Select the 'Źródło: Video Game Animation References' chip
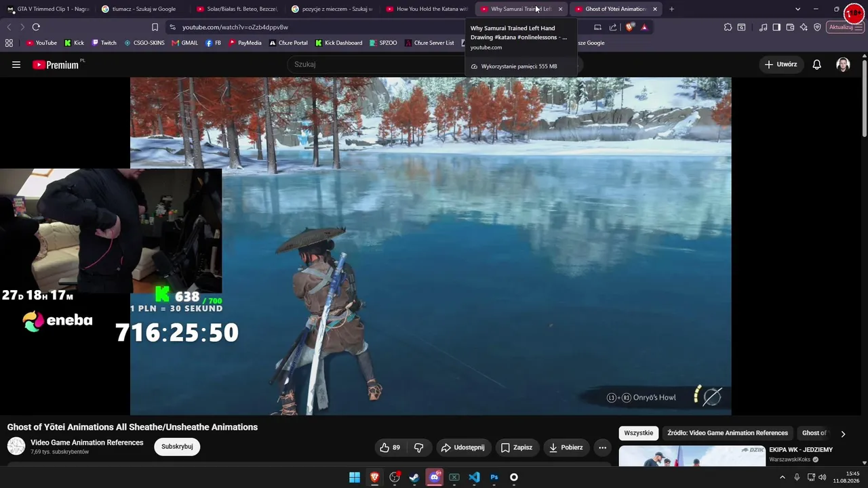The height and width of the screenshot is (488, 868). 728,433
